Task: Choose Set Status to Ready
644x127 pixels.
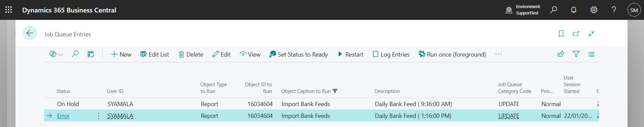Action: [x=298, y=54]
